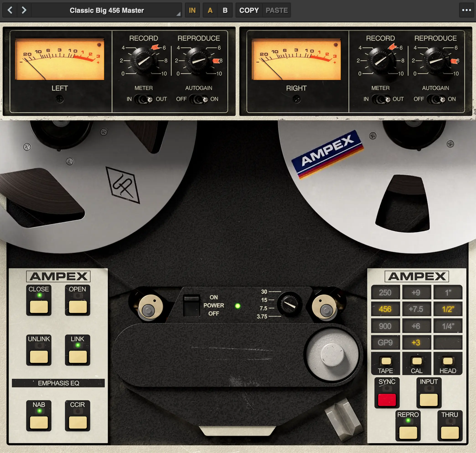This screenshot has height=453, width=476.
Task: Toggle the left channel METER IN/OUT switch
Action: tap(143, 99)
